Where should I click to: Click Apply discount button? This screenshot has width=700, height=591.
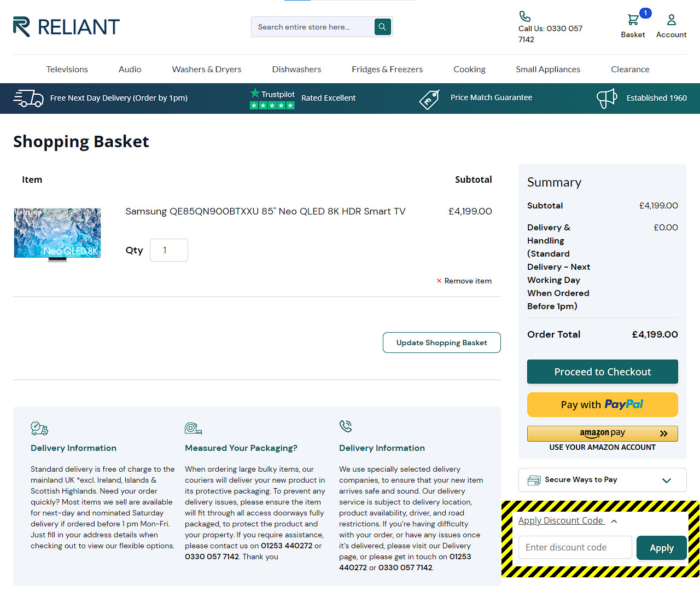pyautogui.click(x=662, y=548)
